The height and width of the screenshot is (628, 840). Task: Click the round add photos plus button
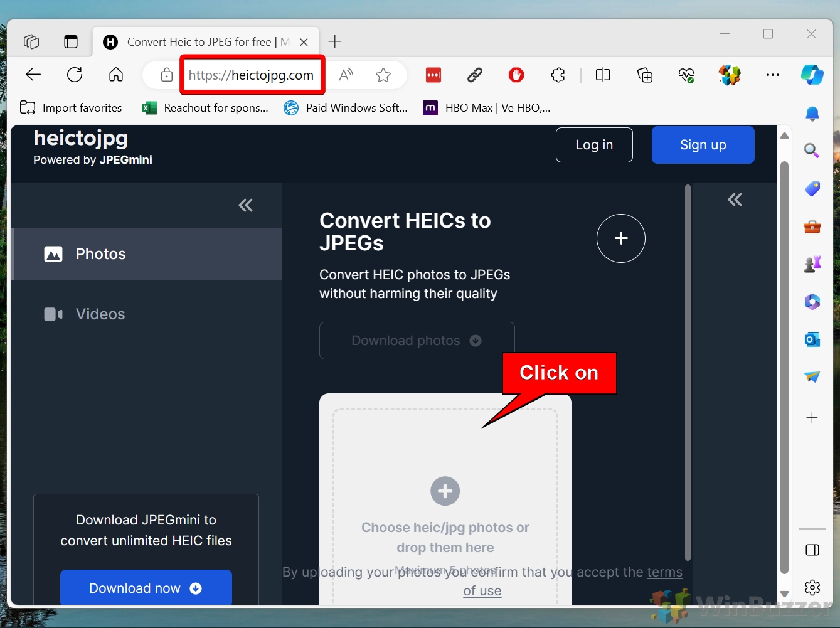621,238
